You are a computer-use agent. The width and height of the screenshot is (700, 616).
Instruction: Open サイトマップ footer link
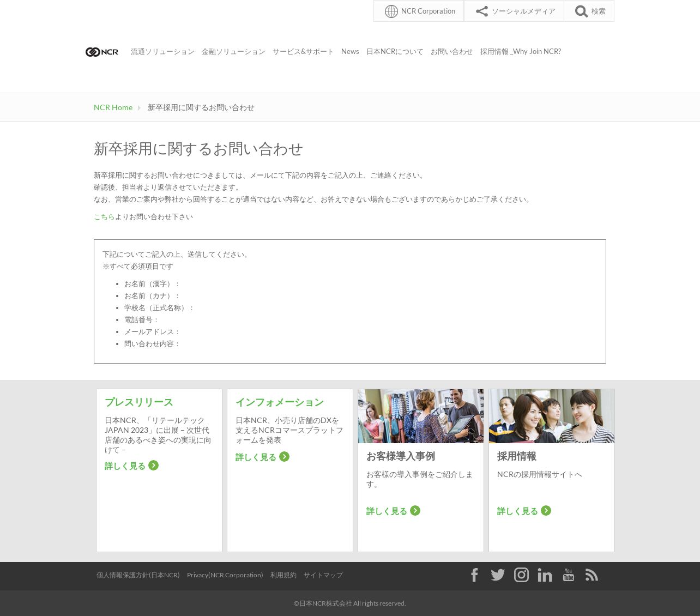tap(323, 575)
